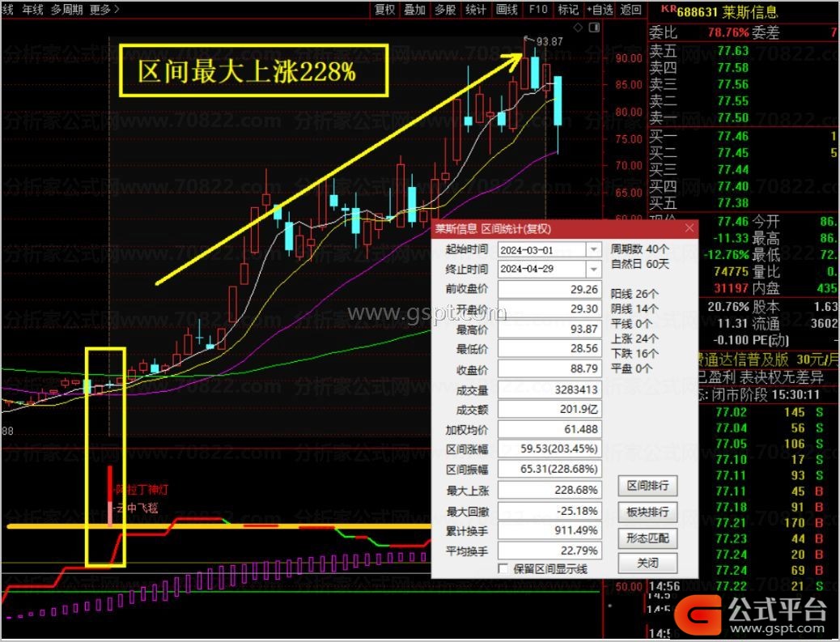Click the diamond icon above chart
The image size is (840, 642).
(x=578, y=28)
